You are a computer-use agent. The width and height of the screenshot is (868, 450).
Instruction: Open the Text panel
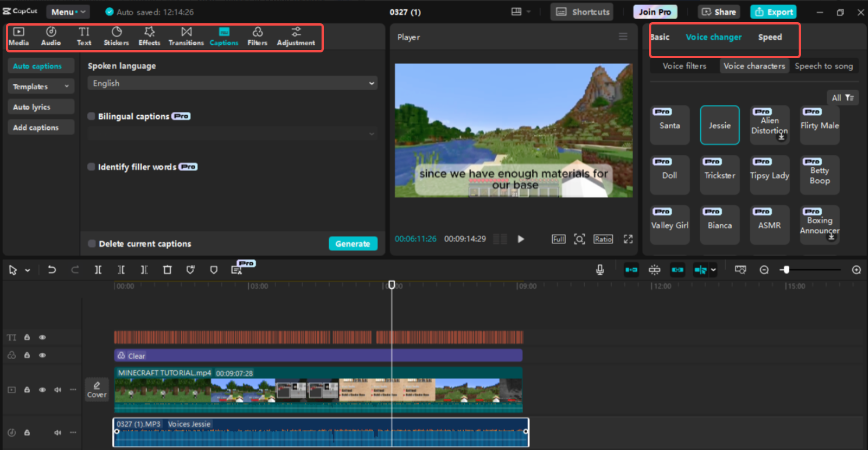pyautogui.click(x=84, y=36)
